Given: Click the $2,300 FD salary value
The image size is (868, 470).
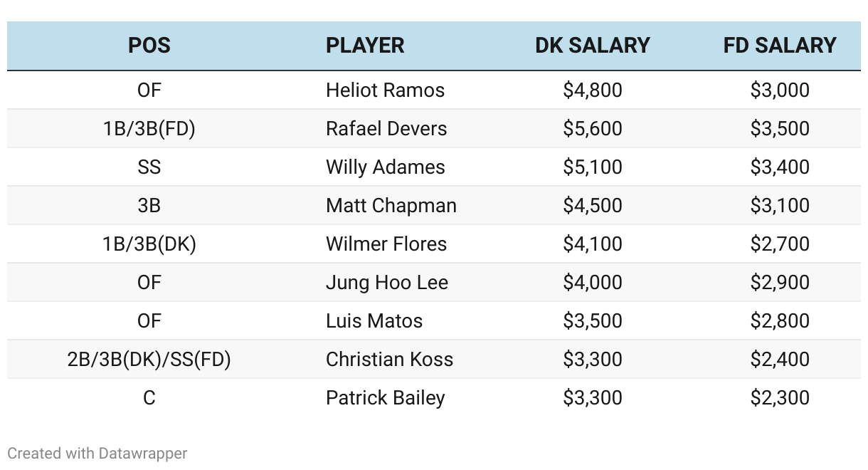Looking at the screenshot, I should point(780,398).
